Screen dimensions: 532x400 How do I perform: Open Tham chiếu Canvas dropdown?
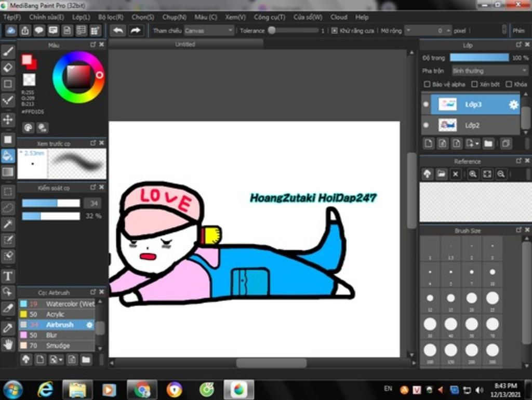(209, 31)
